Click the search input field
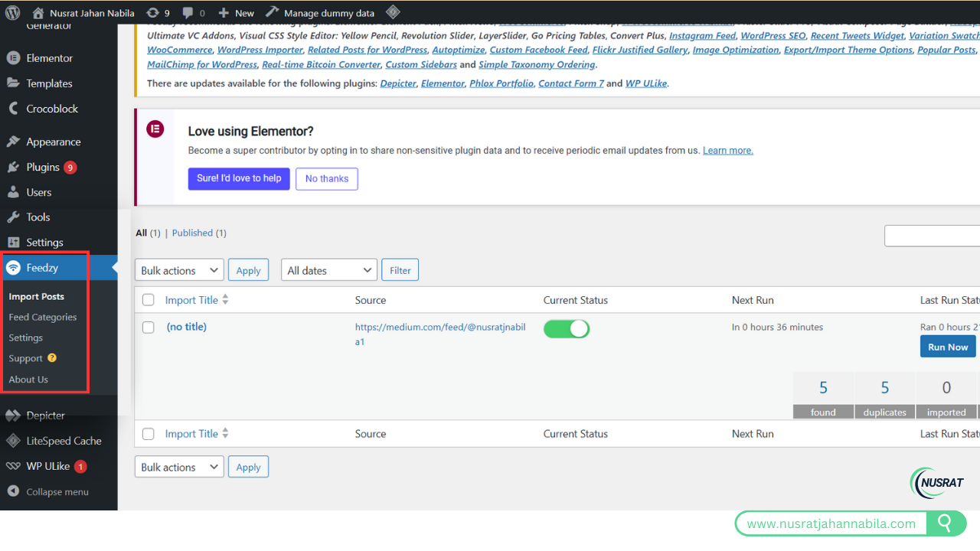The height and width of the screenshot is (551, 980). pyautogui.click(x=932, y=236)
